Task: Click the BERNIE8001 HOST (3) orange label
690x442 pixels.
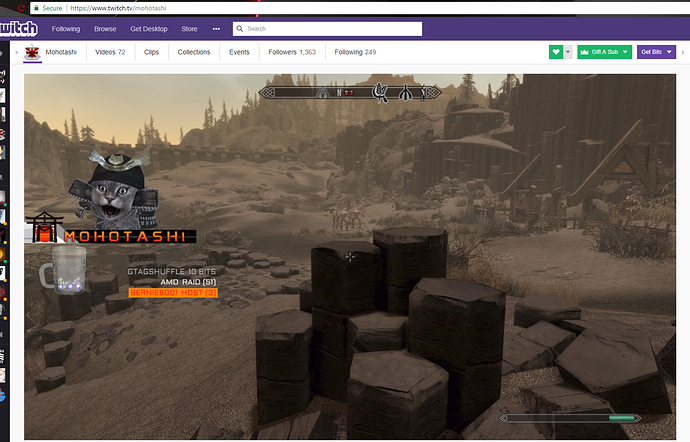Action: (x=173, y=293)
